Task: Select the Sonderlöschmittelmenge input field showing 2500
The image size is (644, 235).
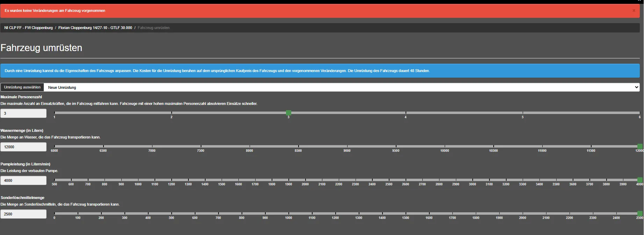Action: (x=23, y=214)
